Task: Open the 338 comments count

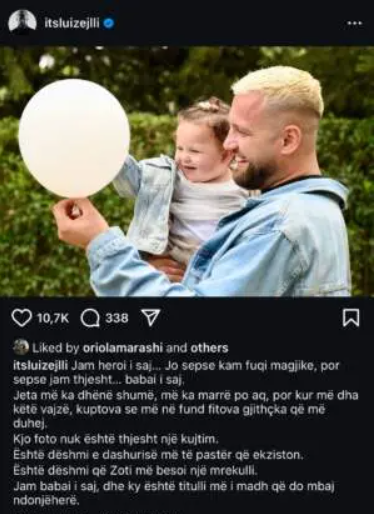Action: tap(117, 318)
